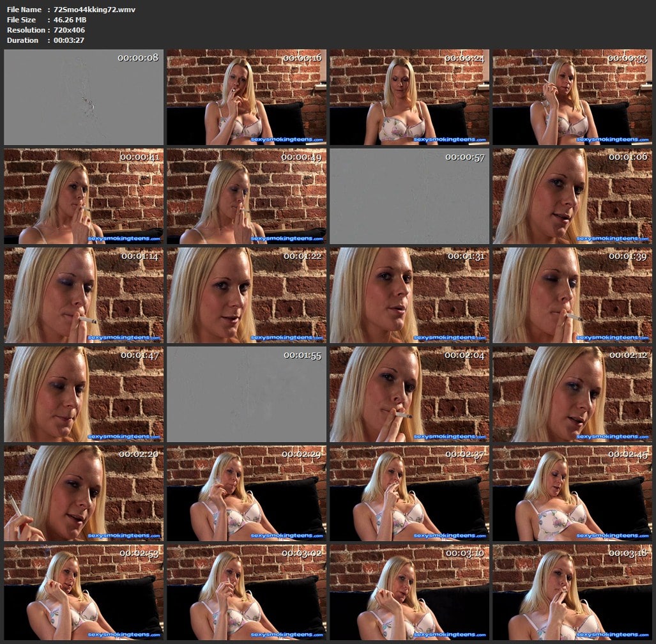Click the file name value 72Smo44kking72.wmv
Image resolution: width=656 pixels, height=644 pixels.
94,10
